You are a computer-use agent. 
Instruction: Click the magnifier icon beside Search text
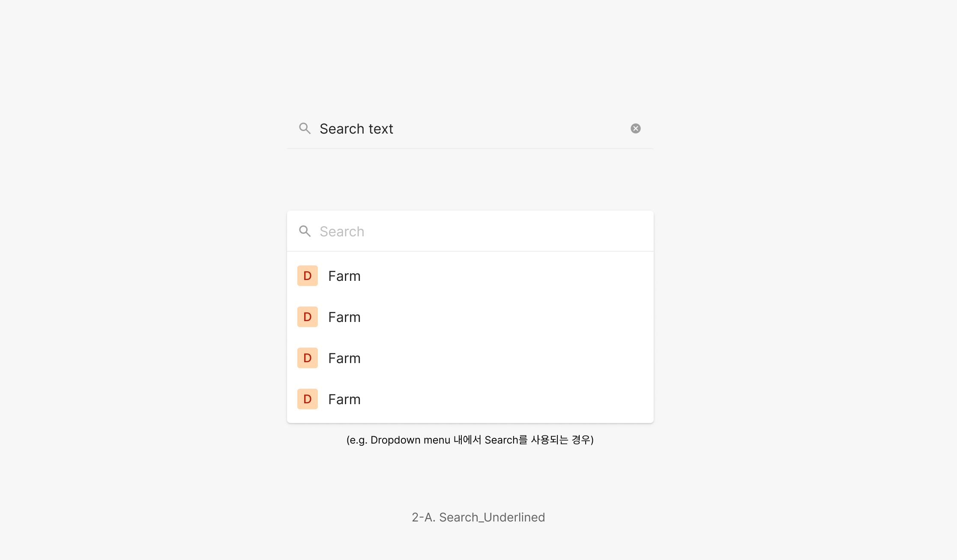coord(305,128)
